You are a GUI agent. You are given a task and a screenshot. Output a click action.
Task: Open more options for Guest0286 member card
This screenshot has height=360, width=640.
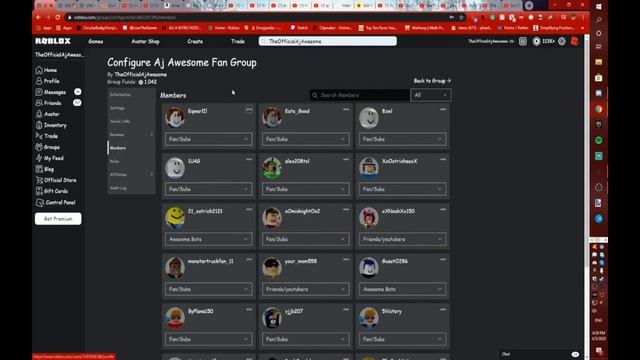[x=443, y=260]
